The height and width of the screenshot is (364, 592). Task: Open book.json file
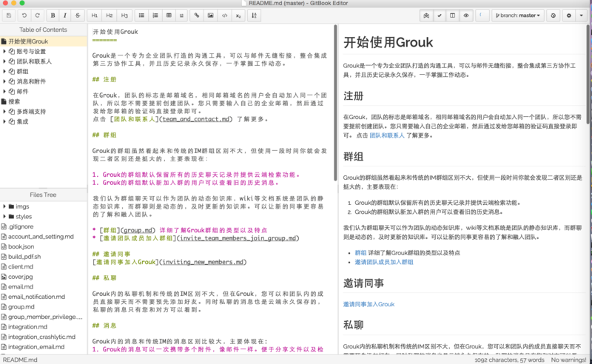coord(44,246)
